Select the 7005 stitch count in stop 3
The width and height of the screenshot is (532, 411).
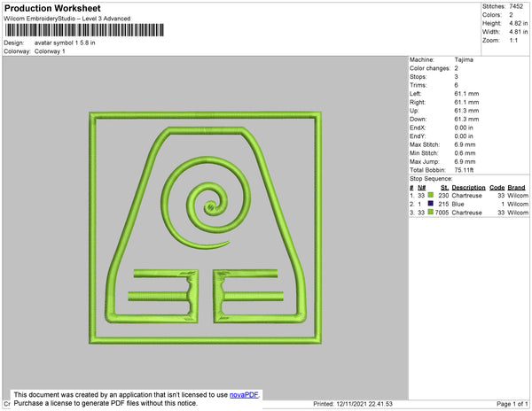[442, 213]
